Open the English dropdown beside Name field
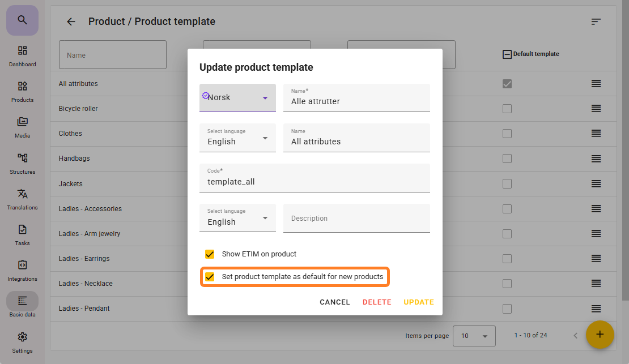The width and height of the screenshot is (629, 364). pyautogui.click(x=237, y=138)
